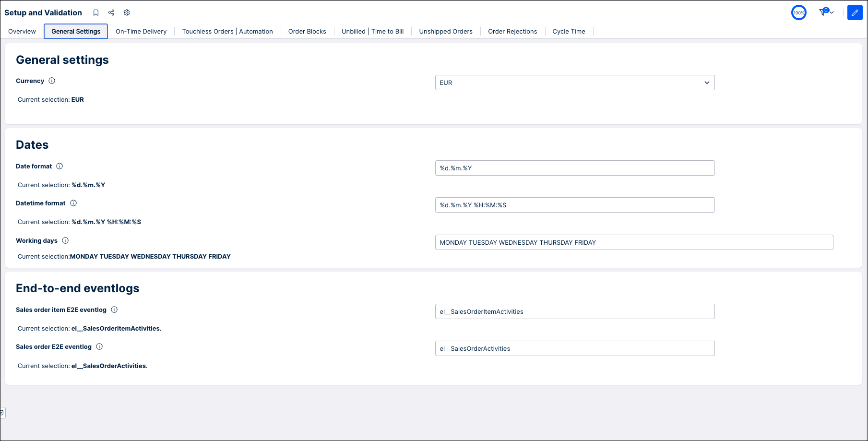The height and width of the screenshot is (441, 868).
Task: Open the EUR currency dropdown
Action: [x=575, y=83]
